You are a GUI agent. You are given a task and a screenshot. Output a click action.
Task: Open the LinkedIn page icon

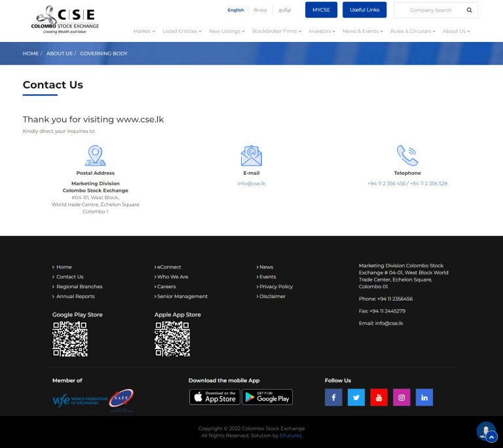pyautogui.click(x=424, y=398)
